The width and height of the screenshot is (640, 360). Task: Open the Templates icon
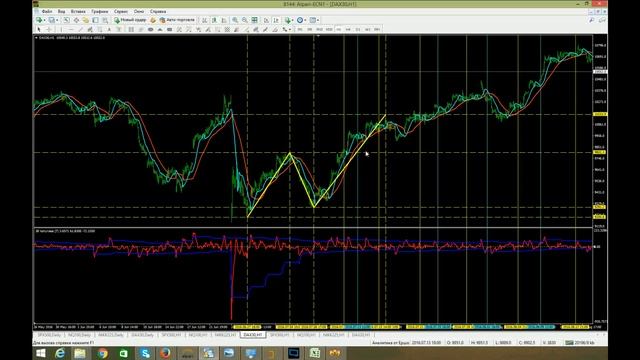(313, 20)
